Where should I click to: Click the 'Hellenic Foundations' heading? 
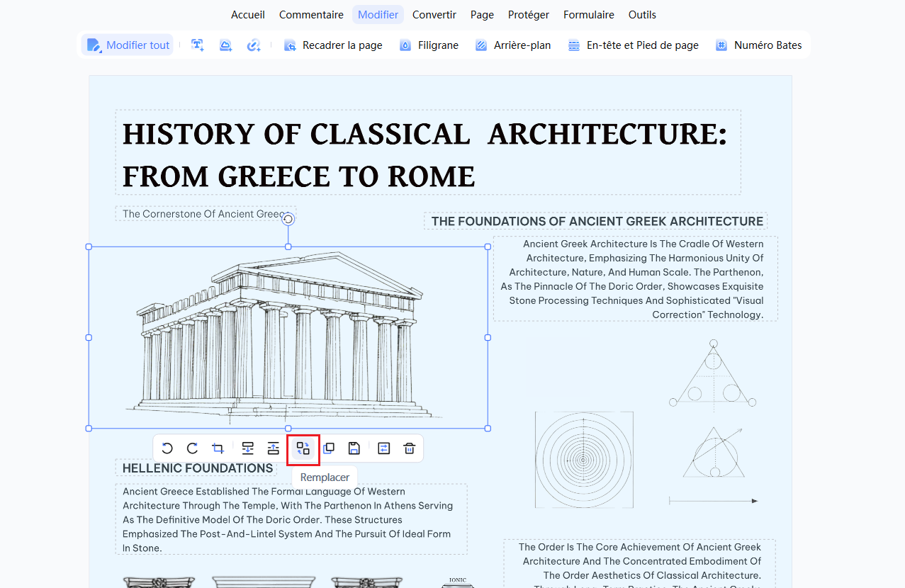coord(197,468)
